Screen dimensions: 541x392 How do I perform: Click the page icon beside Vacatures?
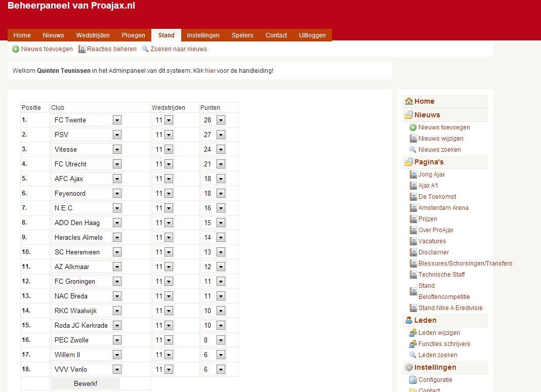coord(413,241)
